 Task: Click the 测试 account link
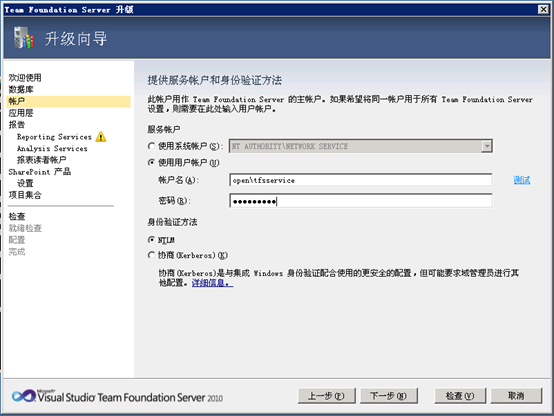522,180
